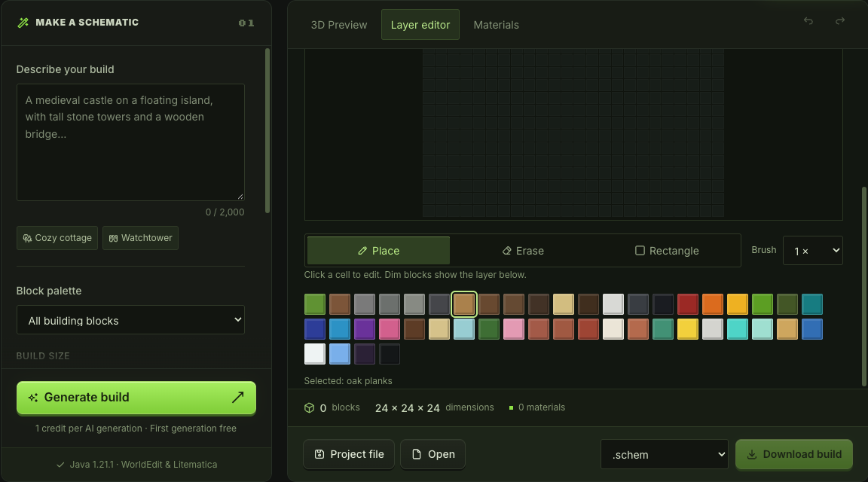Click the save disk icon in Project file
The width and height of the screenshot is (868, 482).
319,454
